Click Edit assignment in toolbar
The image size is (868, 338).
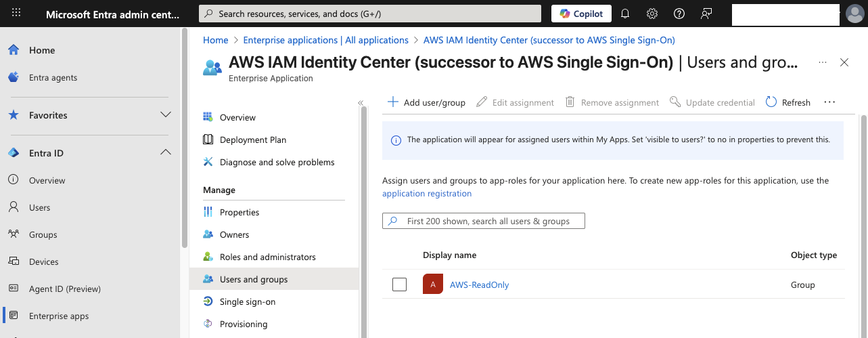[516, 102]
